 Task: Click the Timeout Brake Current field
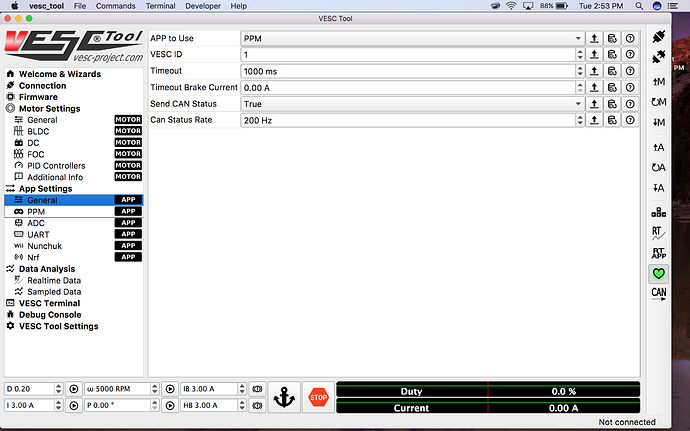(407, 87)
